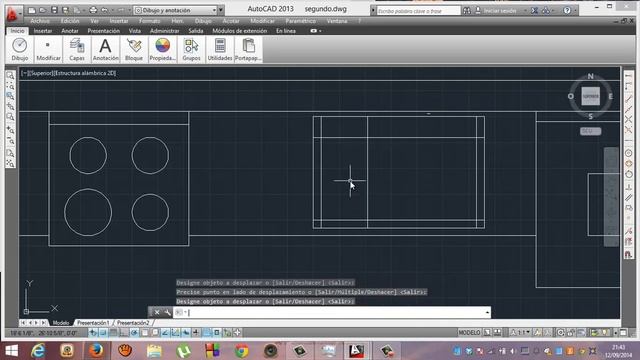Screen dimensions: 640x360
Task: Toggle Snap Mode in the status bar
Action: tap(103, 333)
